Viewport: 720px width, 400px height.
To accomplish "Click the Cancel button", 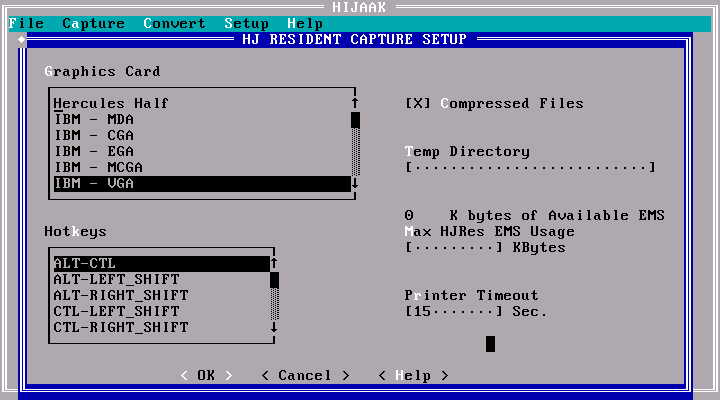I will (x=305, y=376).
